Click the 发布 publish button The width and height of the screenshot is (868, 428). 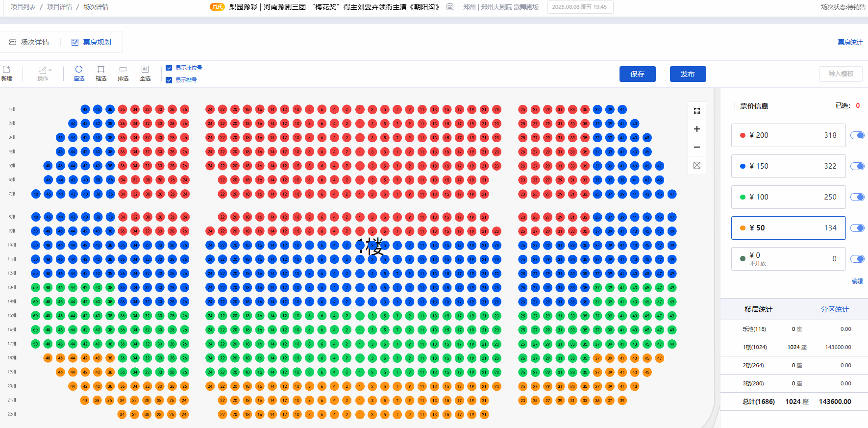click(688, 74)
